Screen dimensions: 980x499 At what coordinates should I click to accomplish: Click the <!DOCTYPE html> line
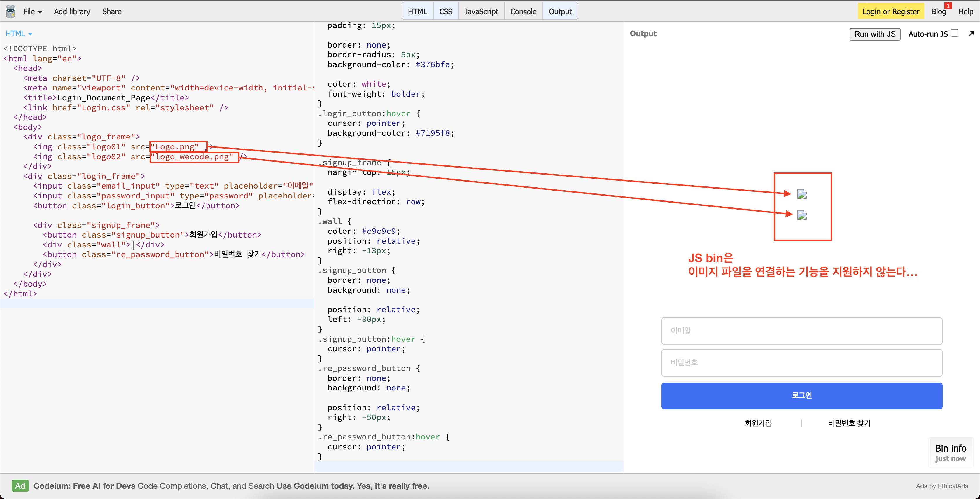40,49
